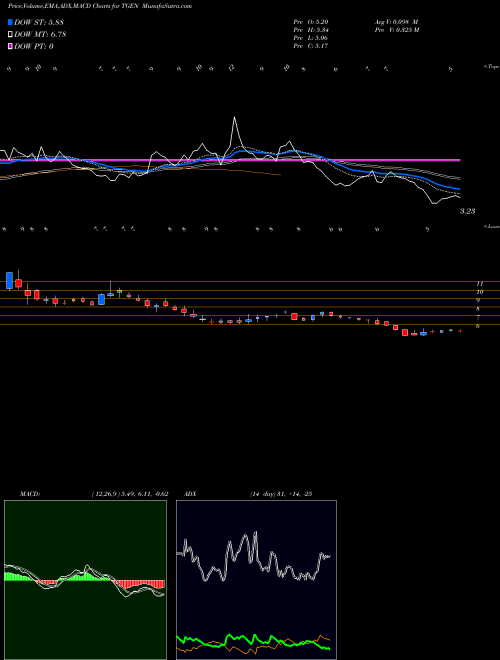This screenshot has height=660, width=500.
Task: Click the white DOW MT legend swatch
Action: coord(10,35)
